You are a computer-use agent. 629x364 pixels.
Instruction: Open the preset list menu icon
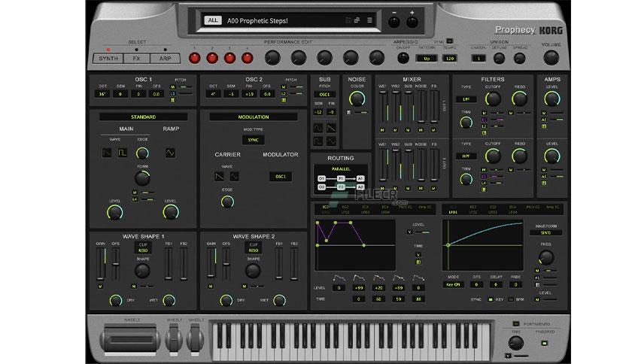369,20
